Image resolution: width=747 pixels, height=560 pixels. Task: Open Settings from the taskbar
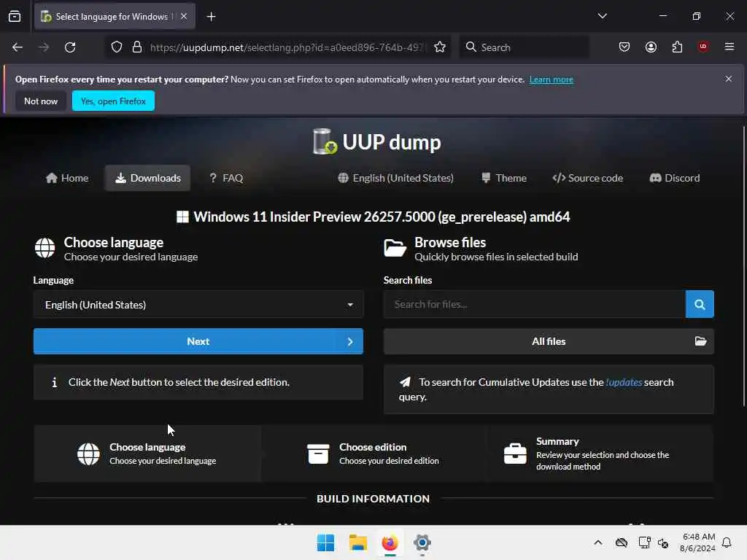(422, 542)
